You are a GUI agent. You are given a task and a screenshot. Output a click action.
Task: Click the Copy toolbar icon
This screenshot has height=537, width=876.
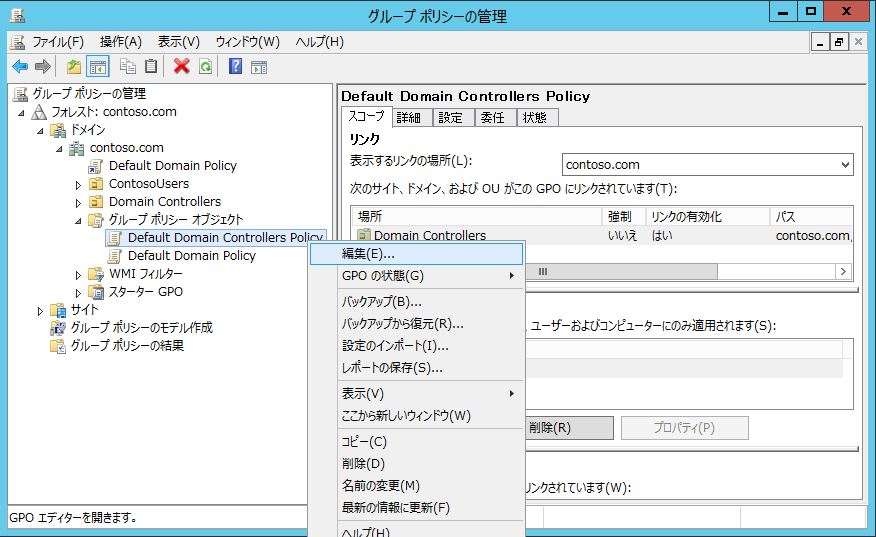point(127,66)
